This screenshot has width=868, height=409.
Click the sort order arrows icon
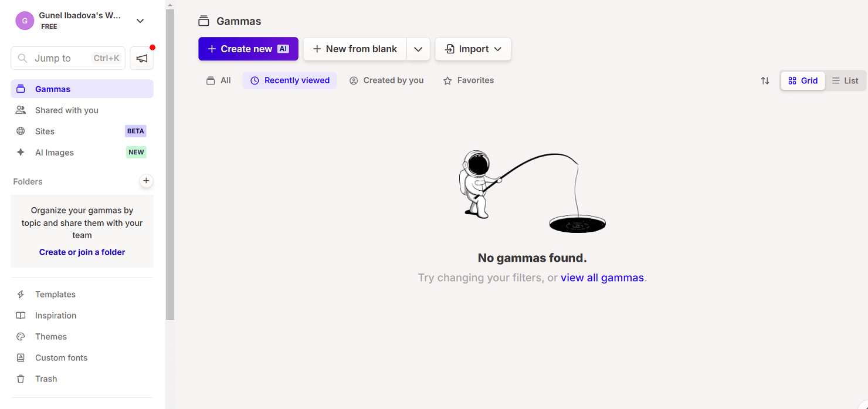pos(765,81)
